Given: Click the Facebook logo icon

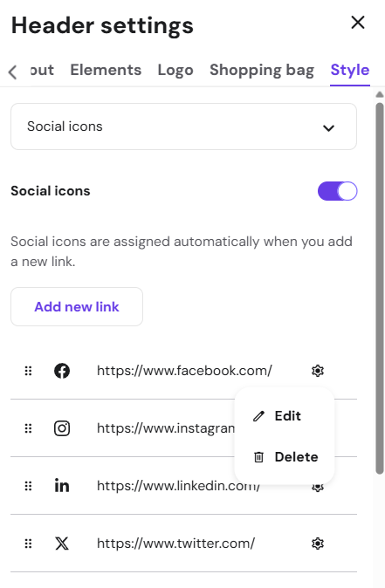Looking at the screenshot, I should coord(62,371).
